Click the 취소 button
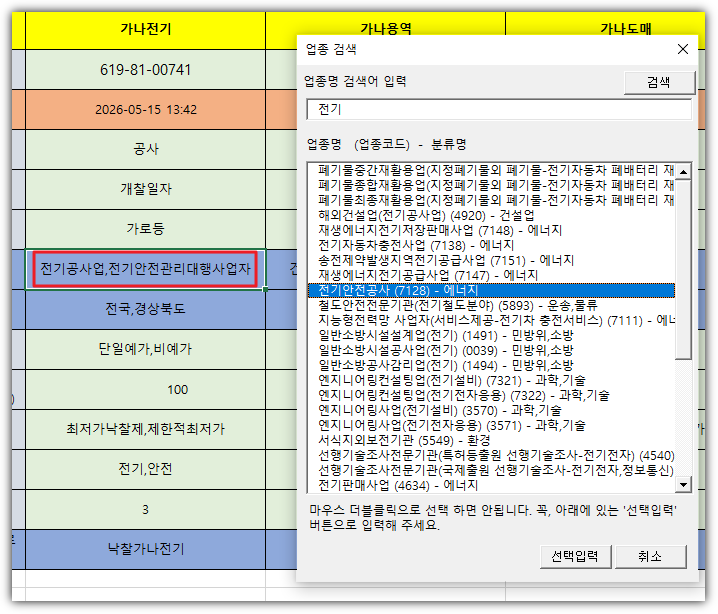Viewport: 718px width, 614px height. (x=650, y=556)
